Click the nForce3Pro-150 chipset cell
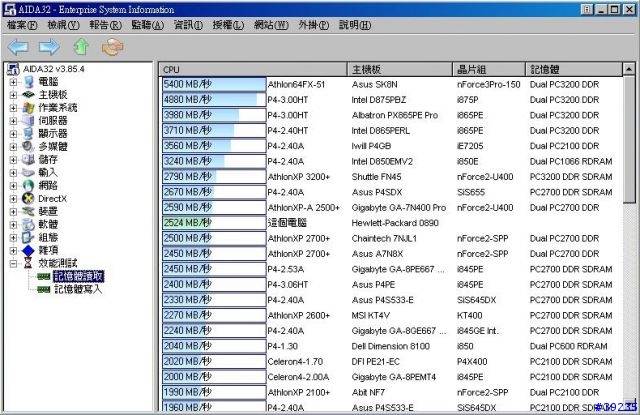640x415 pixels. coord(489,84)
